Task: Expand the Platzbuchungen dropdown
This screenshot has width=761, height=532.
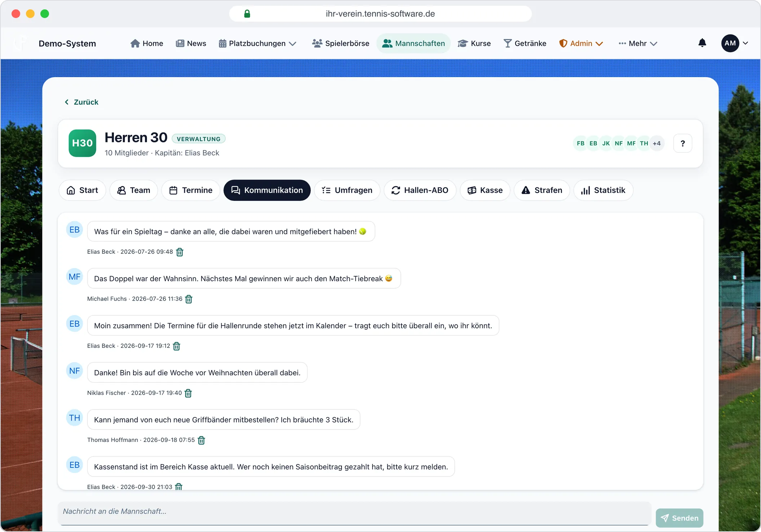Action: tap(257, 43)
